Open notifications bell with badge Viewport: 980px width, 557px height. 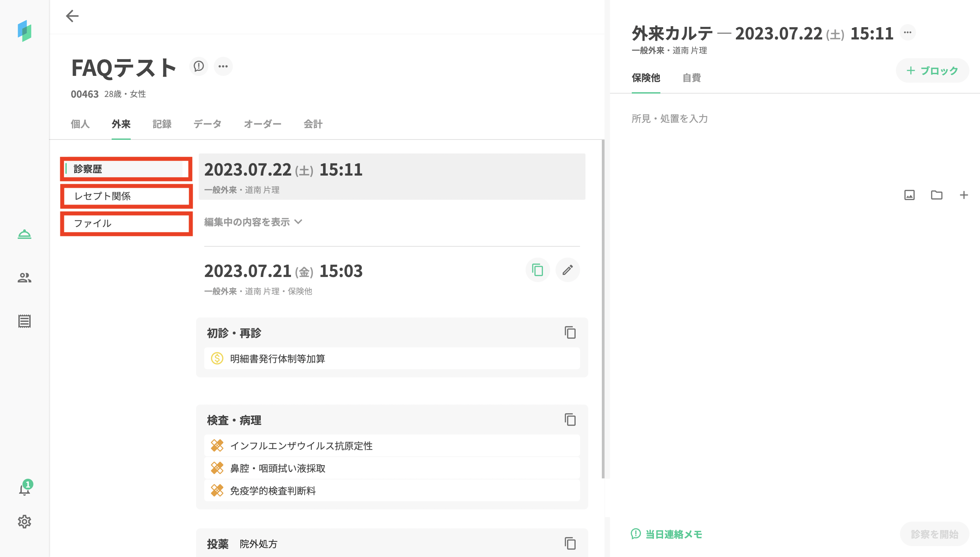[25, 489]
